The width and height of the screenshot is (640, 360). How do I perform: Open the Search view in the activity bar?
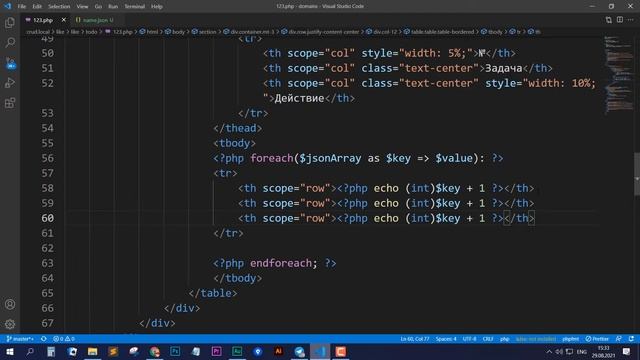[x=10, y=42]
